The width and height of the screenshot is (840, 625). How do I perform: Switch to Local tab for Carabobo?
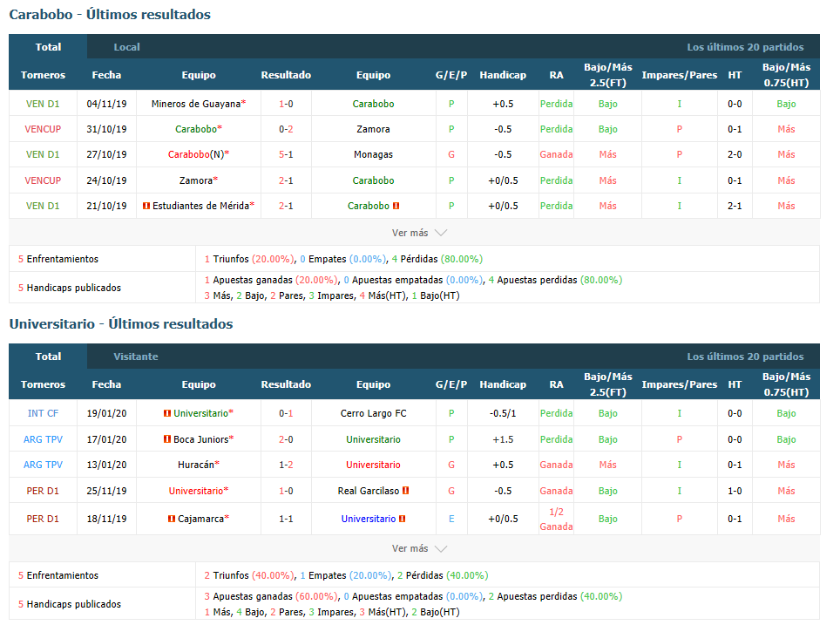[x=126, y=47]
